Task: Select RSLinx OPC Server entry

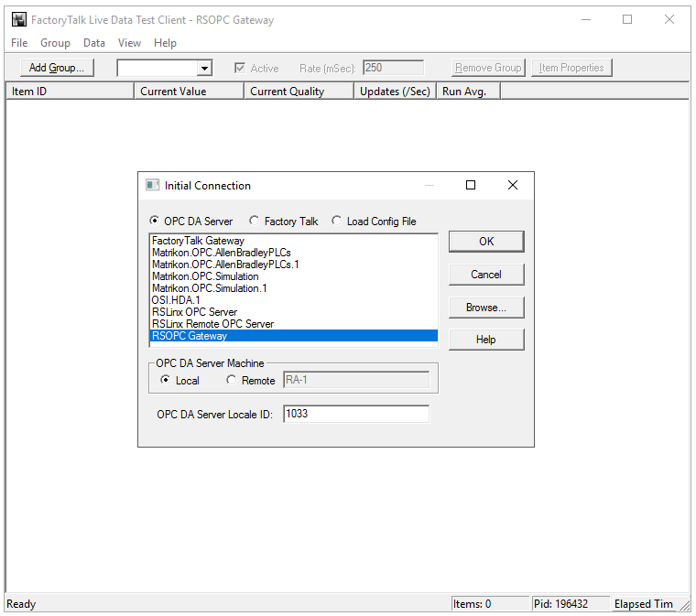Action: click(x=294, y=312)
